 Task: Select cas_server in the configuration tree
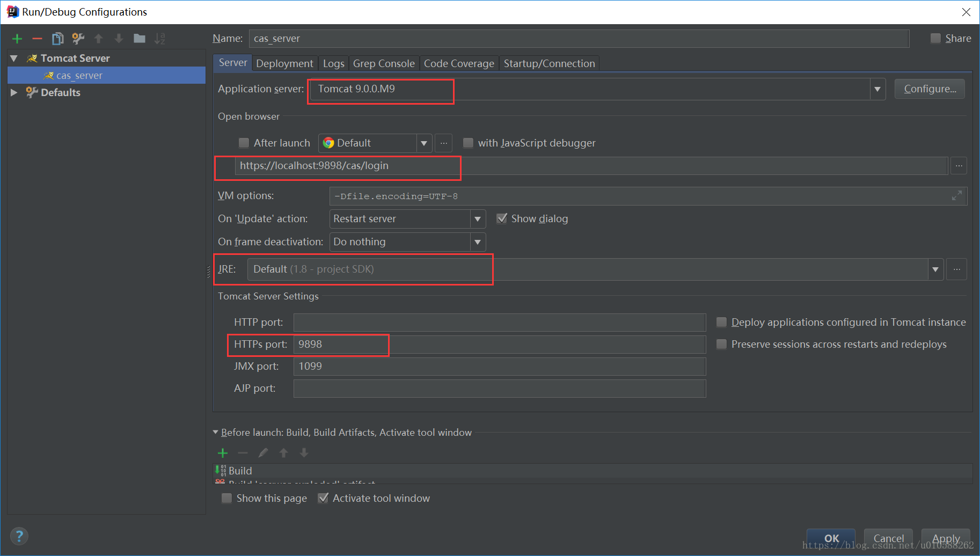pos(106,75)
